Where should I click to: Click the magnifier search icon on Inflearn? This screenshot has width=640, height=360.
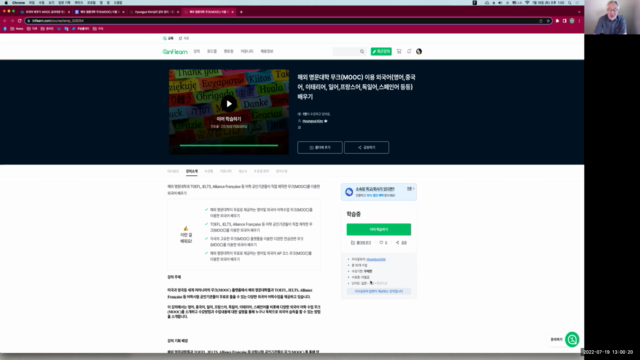(x=362, y=51)
